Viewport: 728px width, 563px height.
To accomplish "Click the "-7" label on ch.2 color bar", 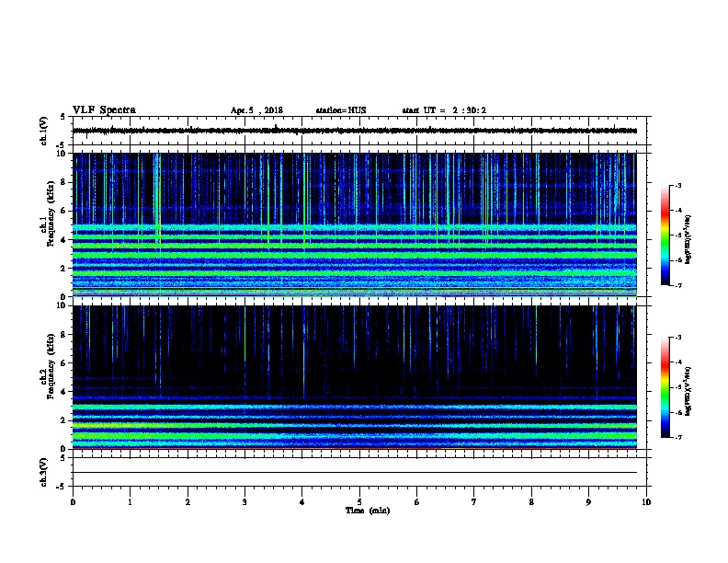I will [677, 438].
